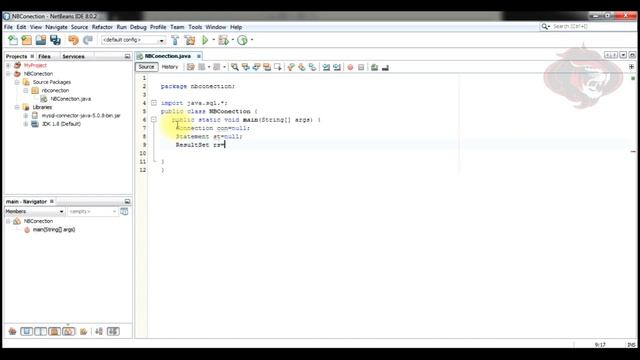The image size is (640, 360).
Task: Toggle Rectangular Selection editor icon
Action: pyautogui.click(x=278, y=67)
